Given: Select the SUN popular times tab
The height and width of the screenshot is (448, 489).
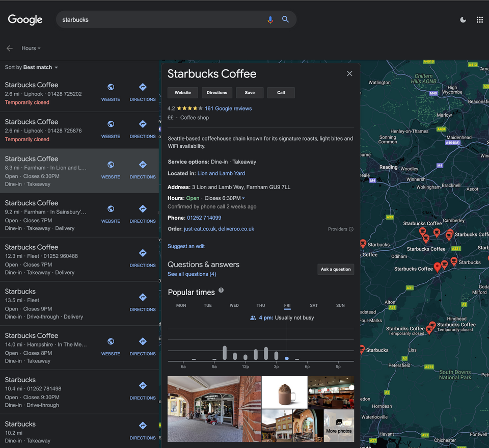Looking at the screenshot, I should coord(340,305).
